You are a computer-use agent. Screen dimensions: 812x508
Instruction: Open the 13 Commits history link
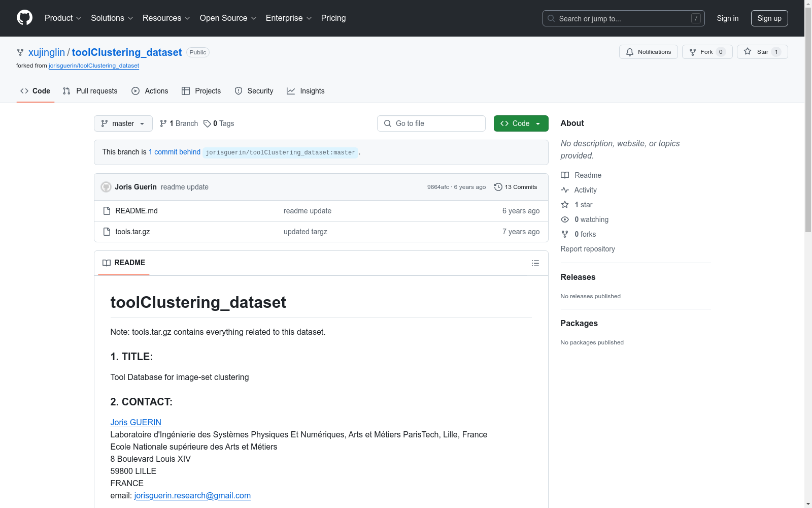516,187
